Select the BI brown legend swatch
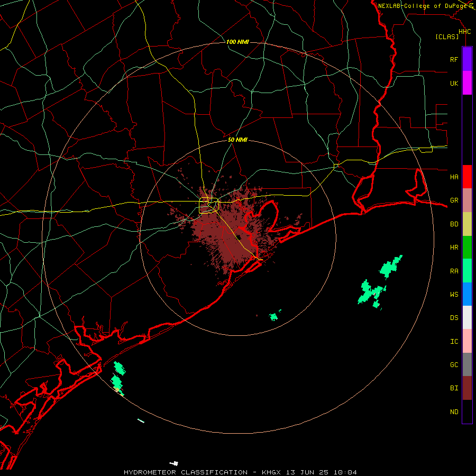The image size is (476, 476). (467, 388)
